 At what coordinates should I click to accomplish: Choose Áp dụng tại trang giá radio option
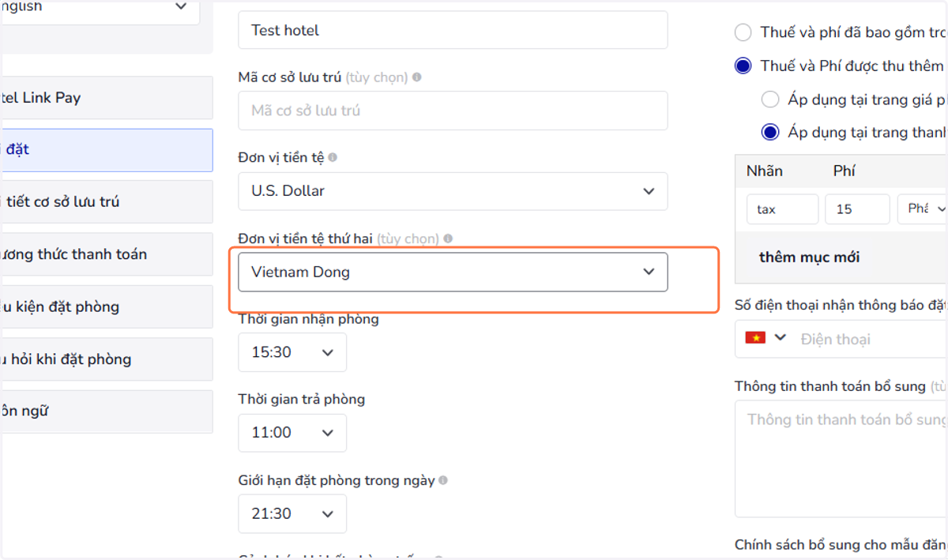click(x=770, y=100)
